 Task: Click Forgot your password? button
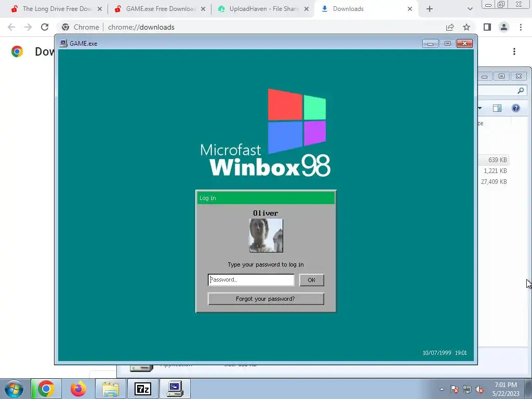pos(265,299)
